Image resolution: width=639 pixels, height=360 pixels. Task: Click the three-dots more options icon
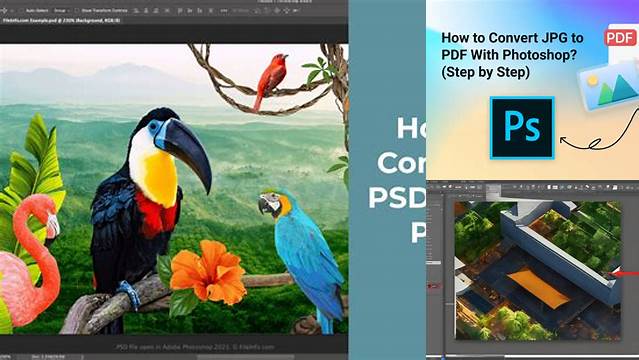pos(224,11)
